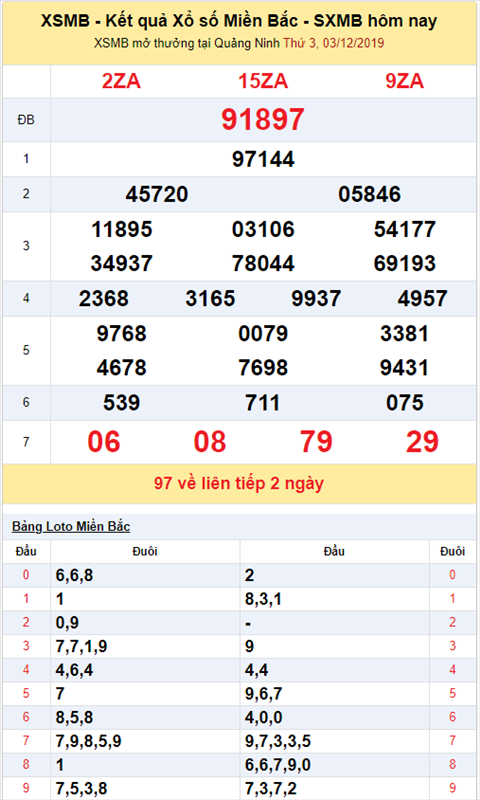480x800 pixels.
Task: Click the ĐB row label
Action: (x=26, y=120)
